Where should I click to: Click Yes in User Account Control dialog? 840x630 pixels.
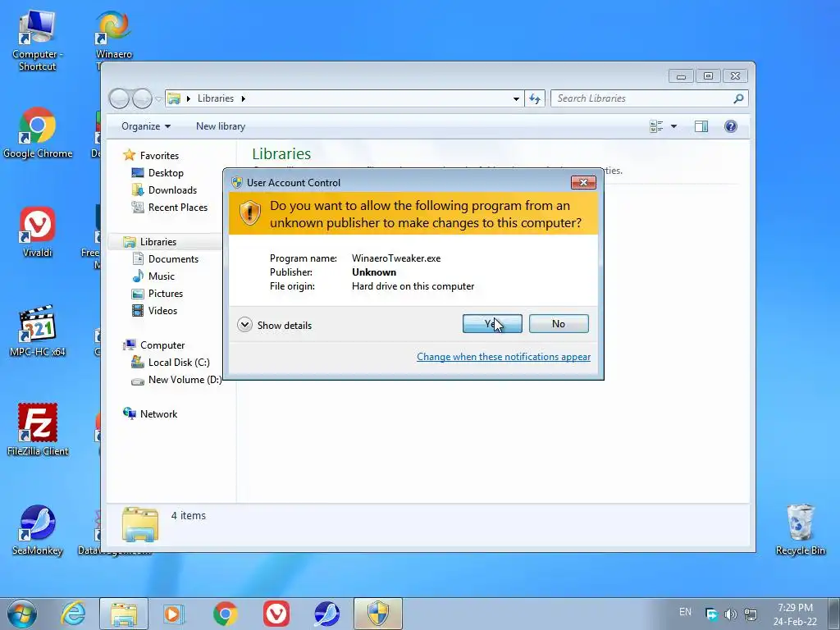[x=492, y=323]
